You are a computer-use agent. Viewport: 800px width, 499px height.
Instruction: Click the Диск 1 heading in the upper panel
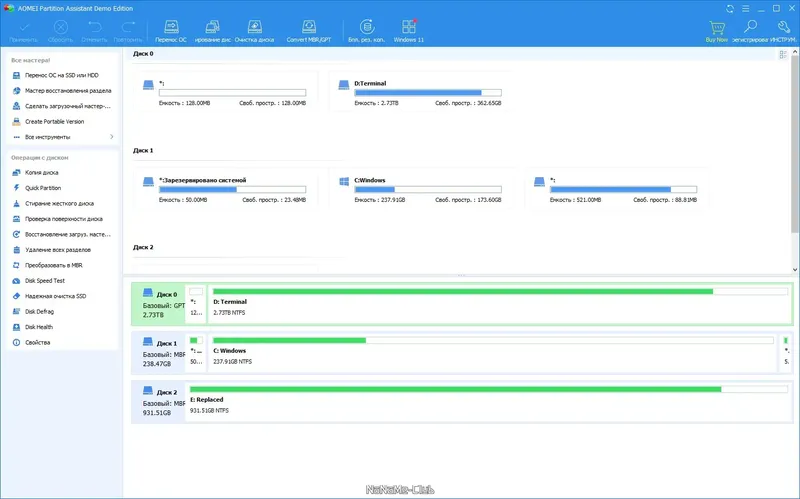143,151
